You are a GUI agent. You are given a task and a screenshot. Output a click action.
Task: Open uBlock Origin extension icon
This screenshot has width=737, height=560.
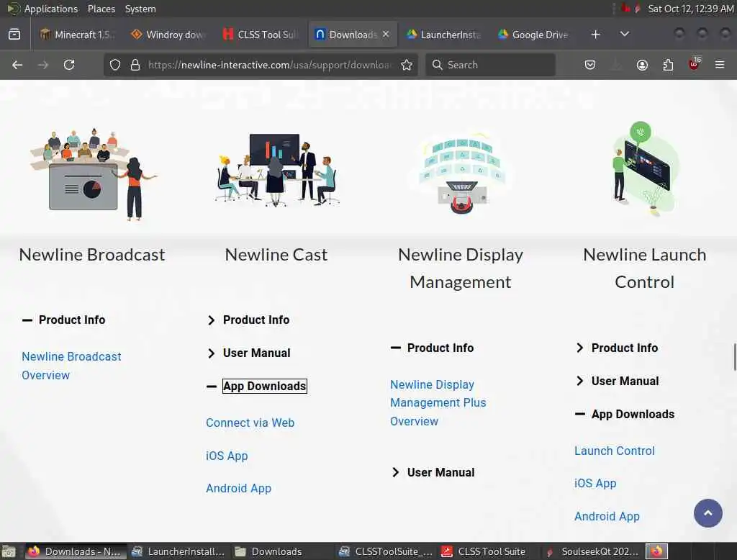pyautogui.click(x=695, y=64)
